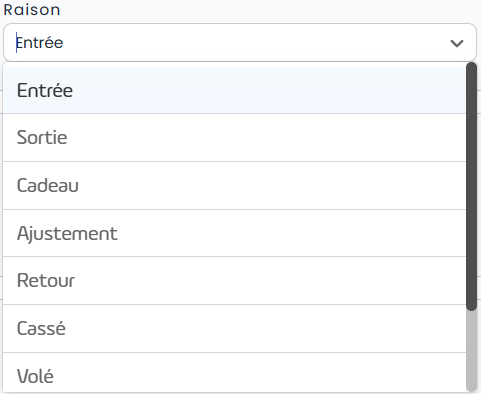
Task: Click the dark scrollbar thumb of the list
Action: coord(471,187)
